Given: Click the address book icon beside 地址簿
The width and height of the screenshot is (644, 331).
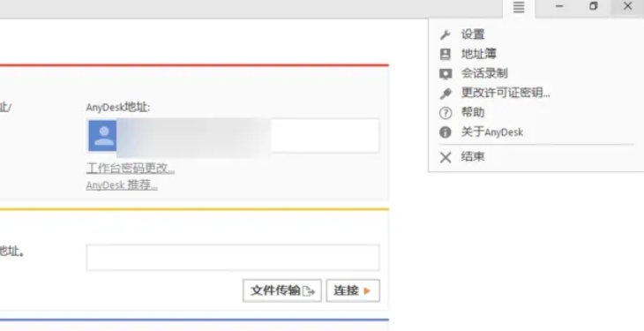Looking at the screenshot, I should point(446,54).
